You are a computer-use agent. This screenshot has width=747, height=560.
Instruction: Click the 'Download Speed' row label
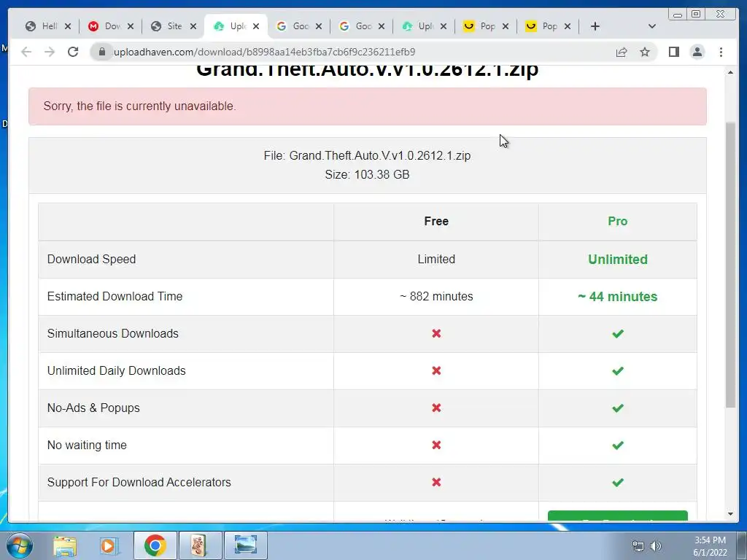pyautogui.click(x=91, y=260)
